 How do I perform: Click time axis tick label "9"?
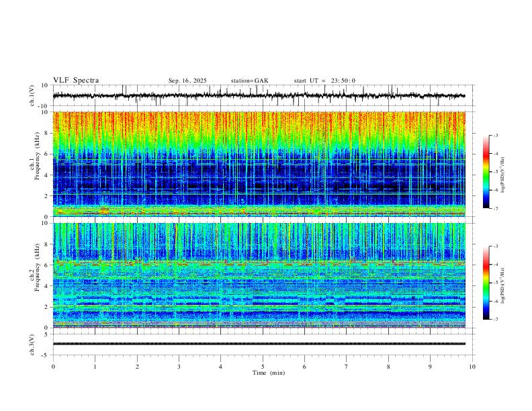click(x=430, y=367)
